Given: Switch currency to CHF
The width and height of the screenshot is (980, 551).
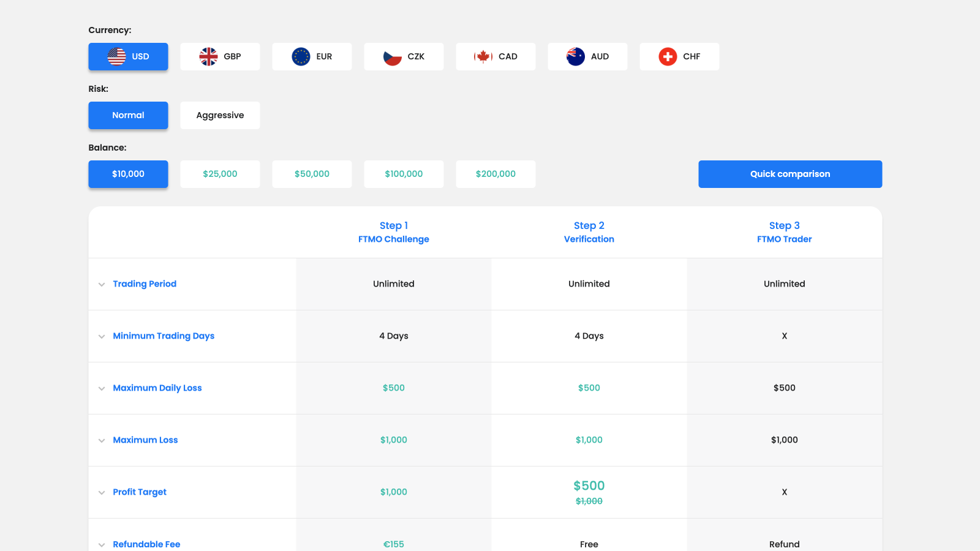Looking at the screenshot, I should pyautogui.click(x=680, y=56).
